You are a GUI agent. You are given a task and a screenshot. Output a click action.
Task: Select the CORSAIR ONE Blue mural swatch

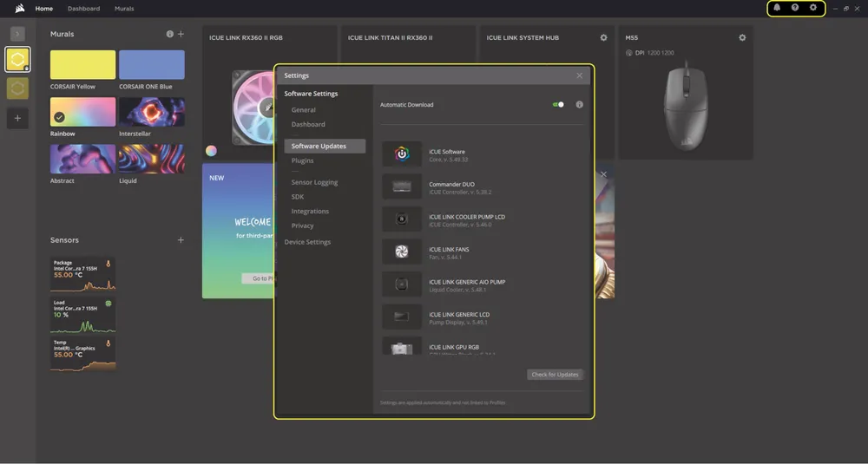[152, 65]
